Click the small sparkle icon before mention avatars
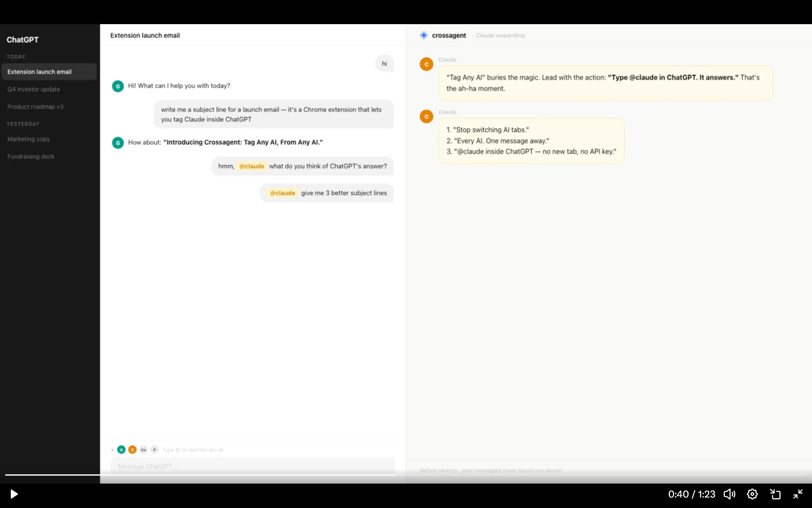 click(x=112, y=450)
